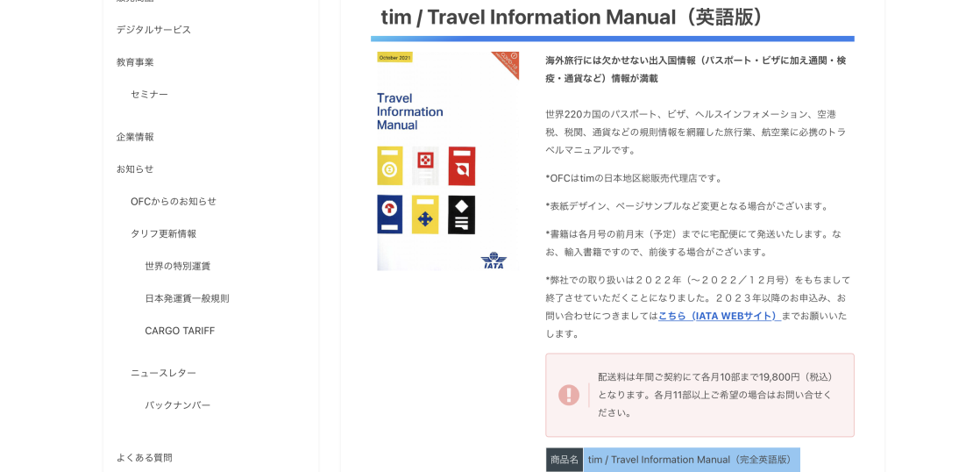Select お知らせ in the sidebar

point(135,169)
